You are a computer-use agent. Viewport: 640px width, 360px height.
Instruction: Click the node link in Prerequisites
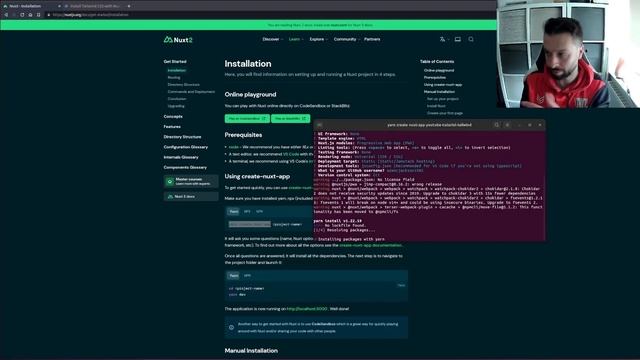coord(233,147)
